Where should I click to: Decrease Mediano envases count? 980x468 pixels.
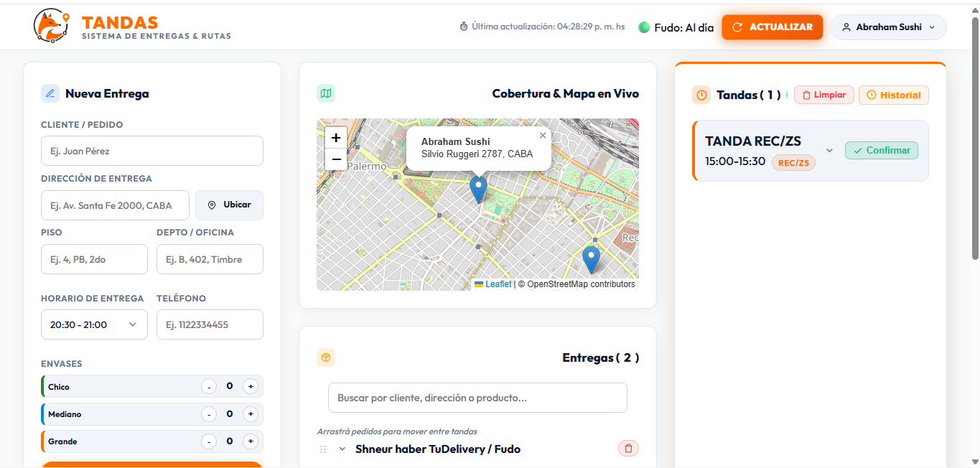pos(208,414)
